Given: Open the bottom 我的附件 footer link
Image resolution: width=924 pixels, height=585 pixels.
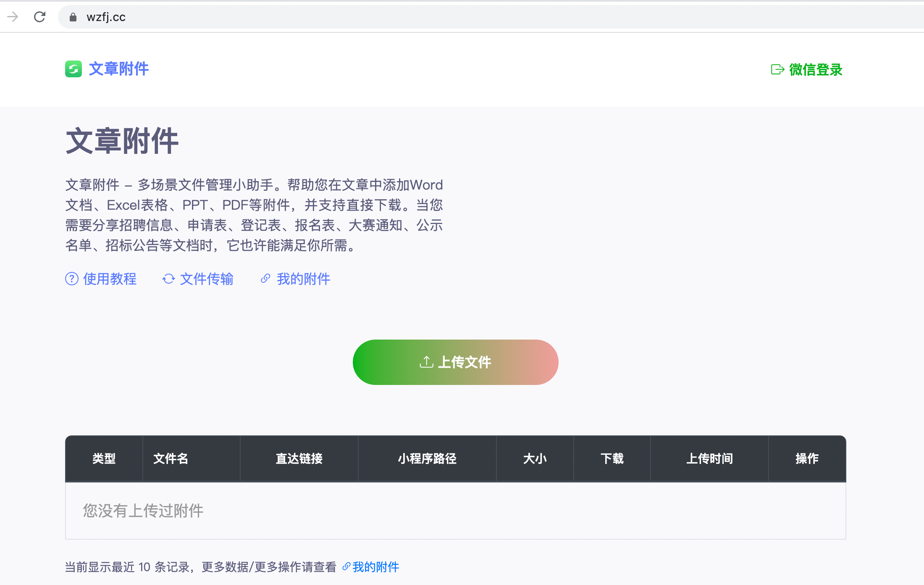Looking at the screenshot, I should [x=375, y=567].
